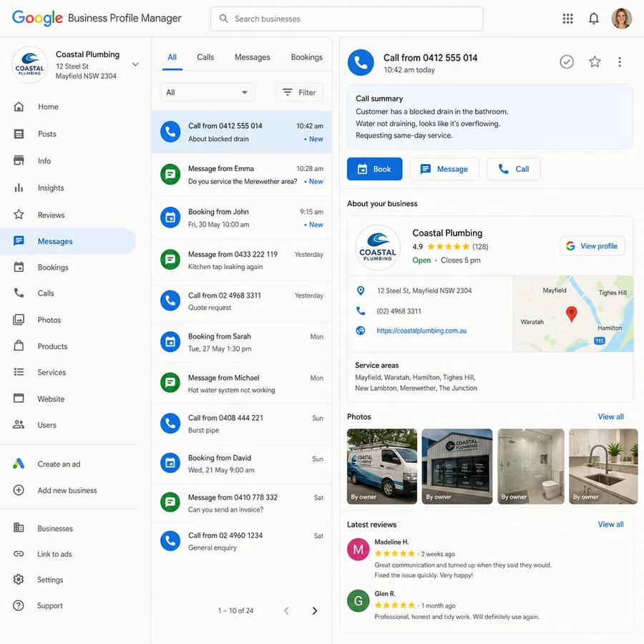Switch to the Calls tab
This screenshot has height=644, width=644.
tap(205, 57)
